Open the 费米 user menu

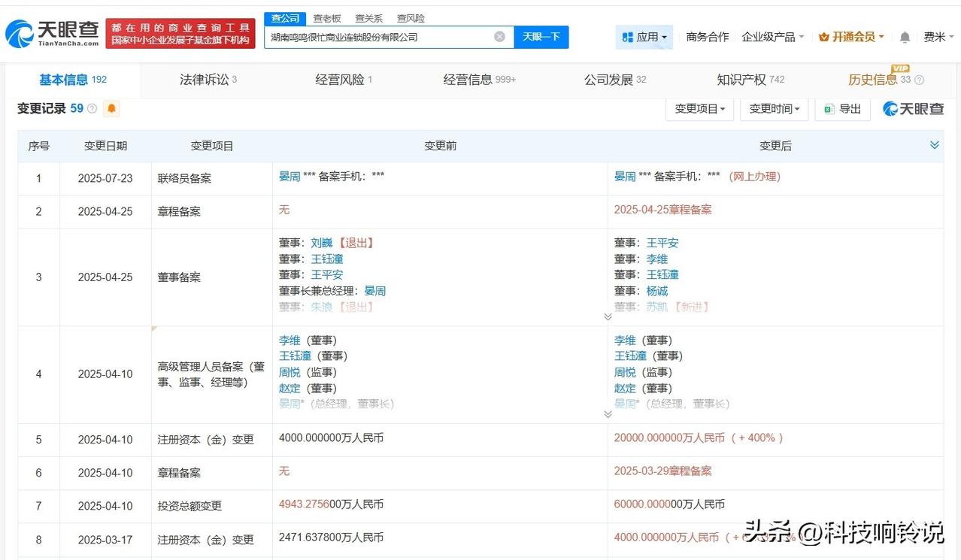[938, 37]
